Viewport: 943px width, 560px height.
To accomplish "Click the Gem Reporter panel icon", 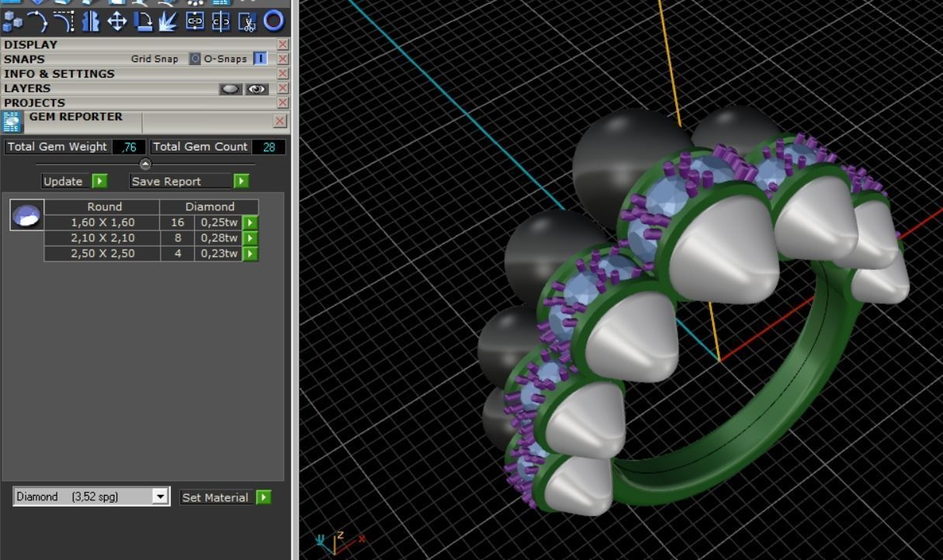I will [12, 123].
